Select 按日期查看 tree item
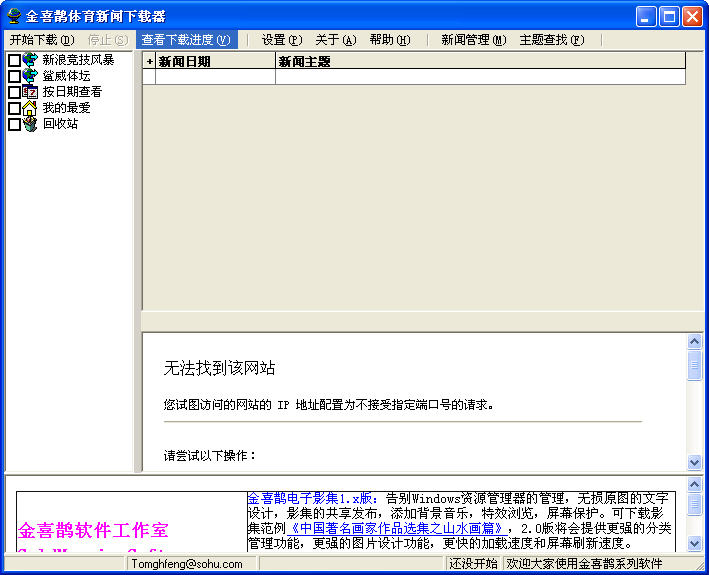The width and height of the screenshot is (709, 575). click(72, 92)
